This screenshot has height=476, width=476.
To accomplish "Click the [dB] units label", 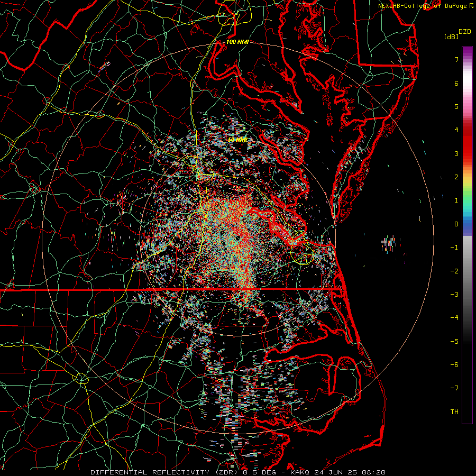I will click(451, 36).
